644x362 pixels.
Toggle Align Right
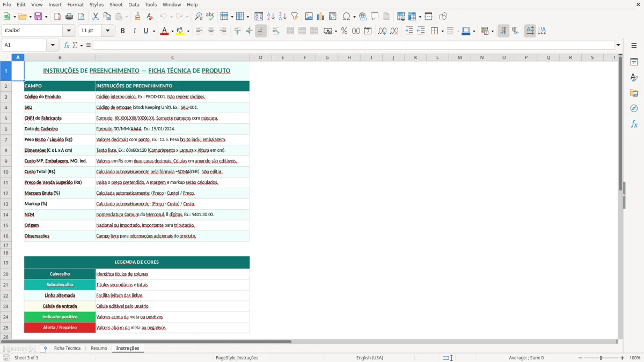(223, 31)
